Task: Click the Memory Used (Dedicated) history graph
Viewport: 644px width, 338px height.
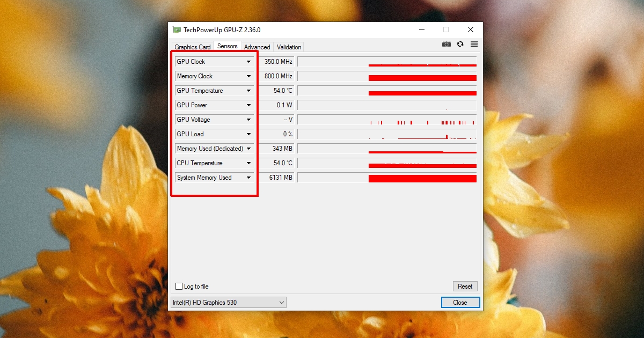Action: (387, 149)
